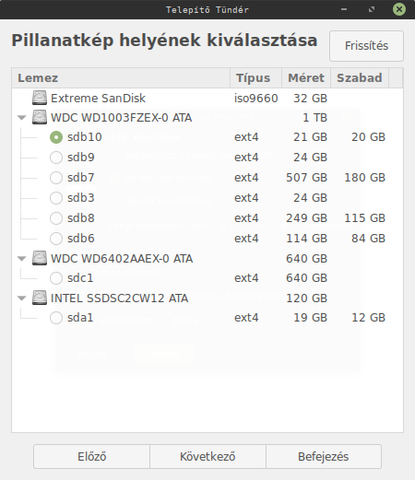415x480 pixels.
Task: Collapse the WDC WD6402AAEX-0 disk tree
Action: 22,258
